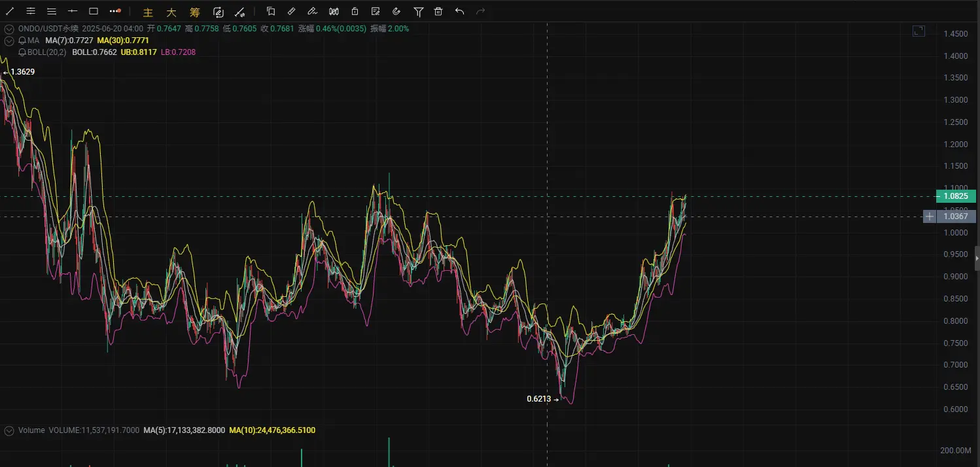Click the candlestick range icon
980x467 pixels.
pyautogui.click(x=334, y=11)
